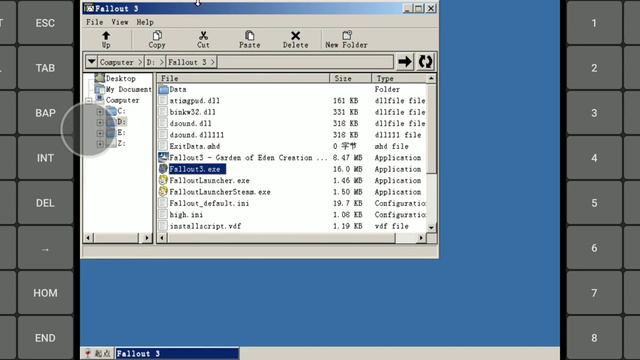The image size is (640, 360).
Task: Select the E: drive in the tree
Action: [121, 133]
